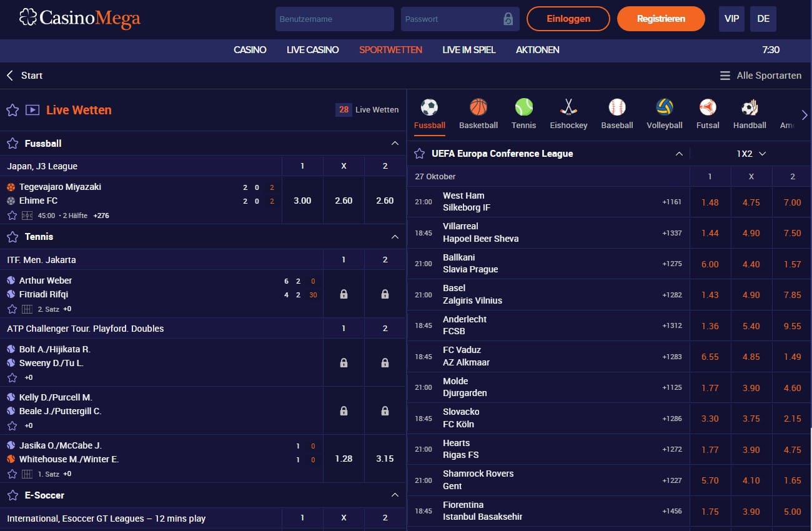Favorite the Tennis live section star
This screenshot has height=531, width=812.
[12, 237]
